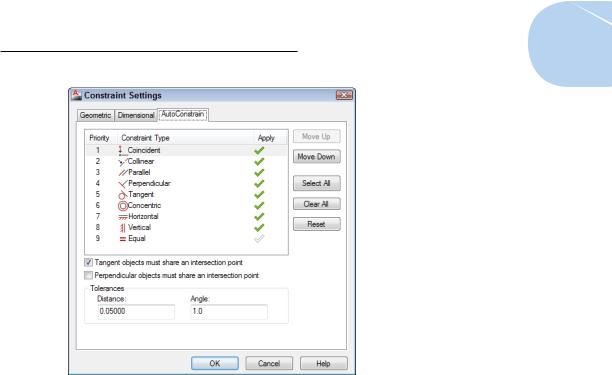This screenshot has width=612, height=375.
Task: Toggle Apply checkmark for Collinear
Action: click(259, 161)
